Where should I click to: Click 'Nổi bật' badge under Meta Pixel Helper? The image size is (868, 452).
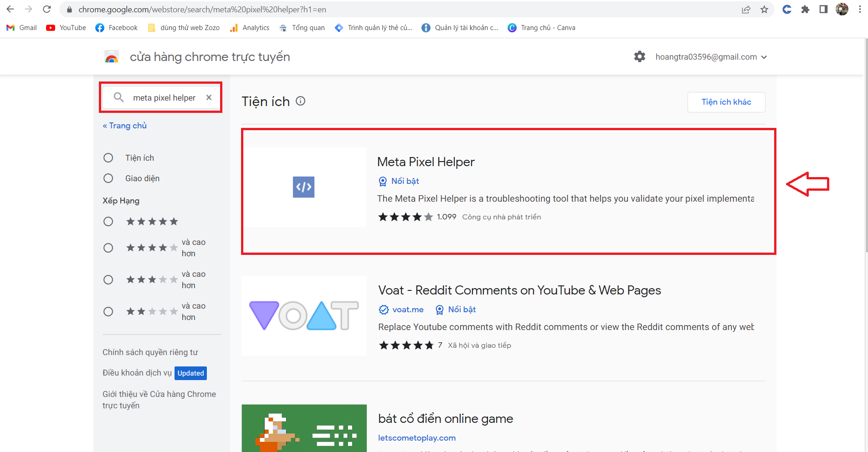click(399, 181)
